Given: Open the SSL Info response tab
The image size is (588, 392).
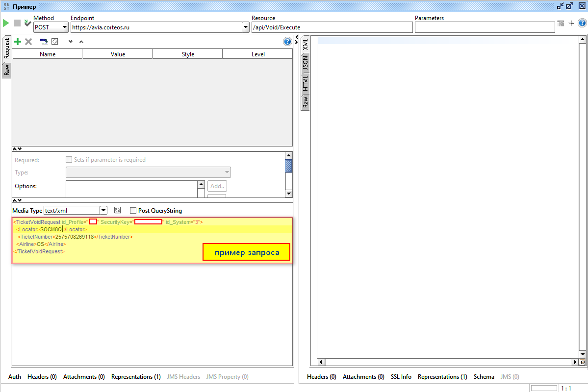Looking at the screenshot, I should 401,377.
